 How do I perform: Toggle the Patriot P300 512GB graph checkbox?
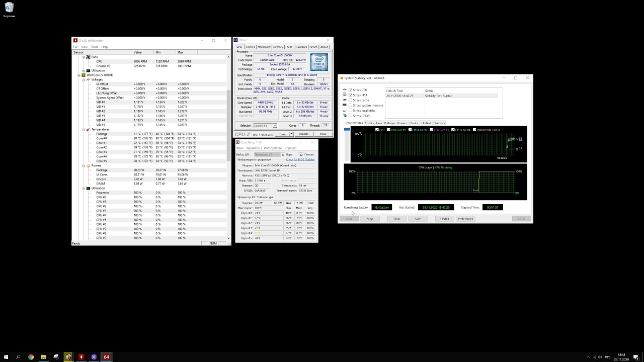[474, 130]
